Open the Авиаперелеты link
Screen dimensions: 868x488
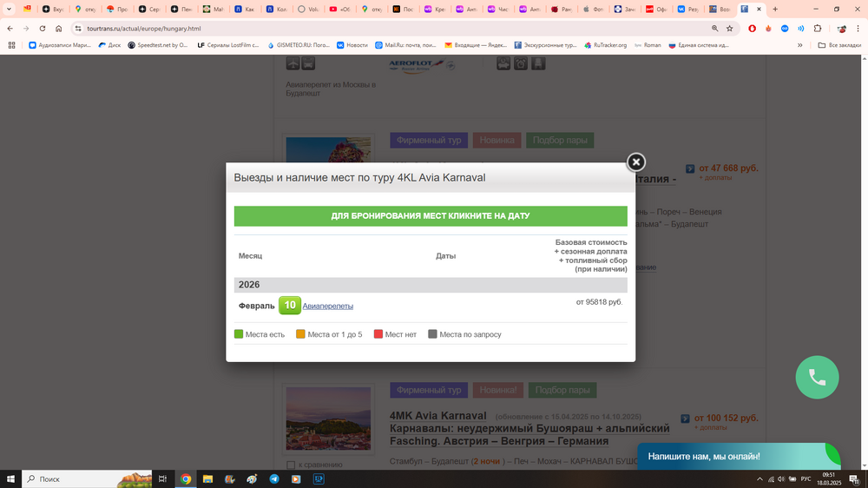328,306
